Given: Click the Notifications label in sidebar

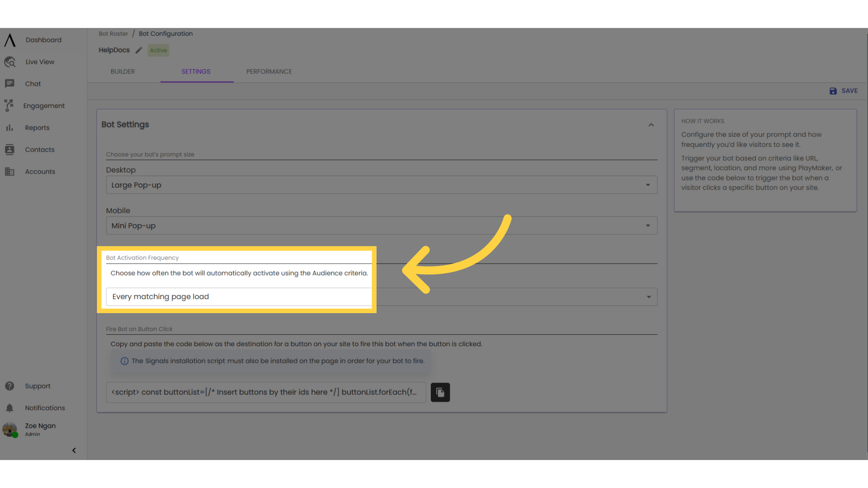Looking at the screenshot, I should (x=45, y=408).
